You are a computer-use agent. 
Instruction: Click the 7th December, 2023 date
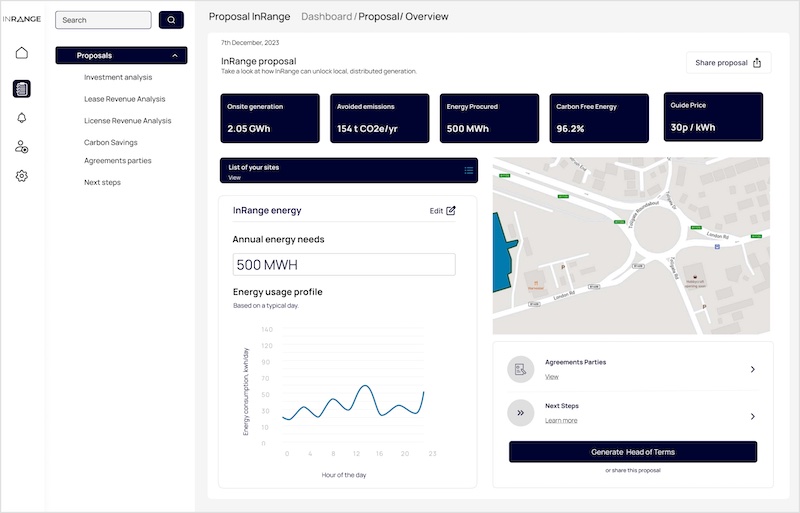(x=250, y=42)
